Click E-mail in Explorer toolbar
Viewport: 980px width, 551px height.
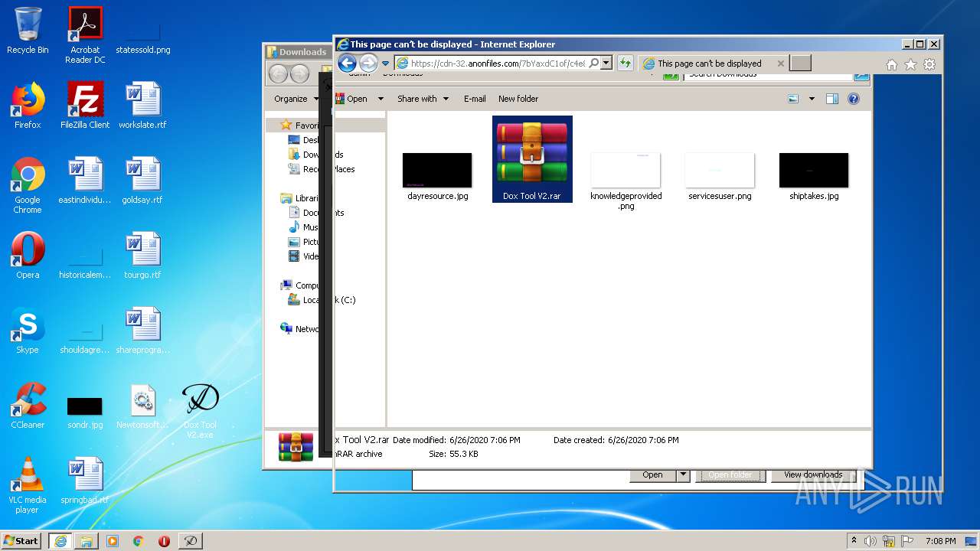(x=475, y=99)
